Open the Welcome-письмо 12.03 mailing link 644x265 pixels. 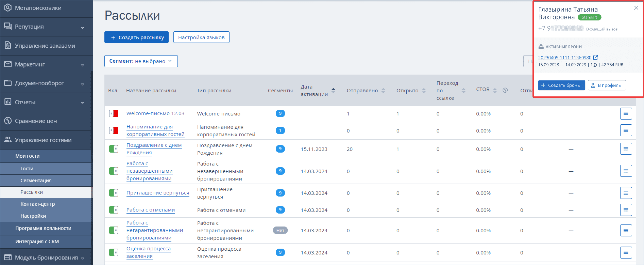pos(155,113)
